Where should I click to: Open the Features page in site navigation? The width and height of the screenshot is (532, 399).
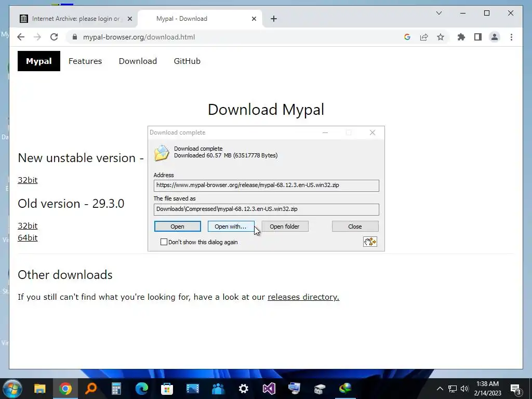tap(85, 61)
